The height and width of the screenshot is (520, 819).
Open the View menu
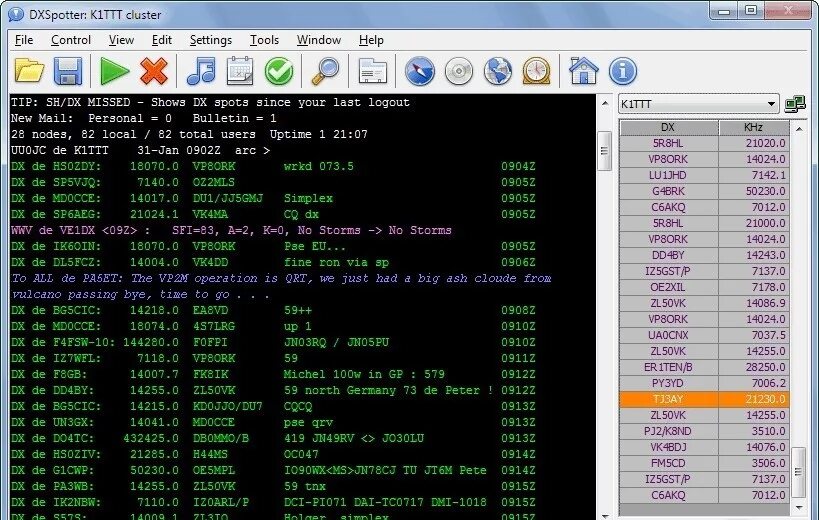[121, 40]
